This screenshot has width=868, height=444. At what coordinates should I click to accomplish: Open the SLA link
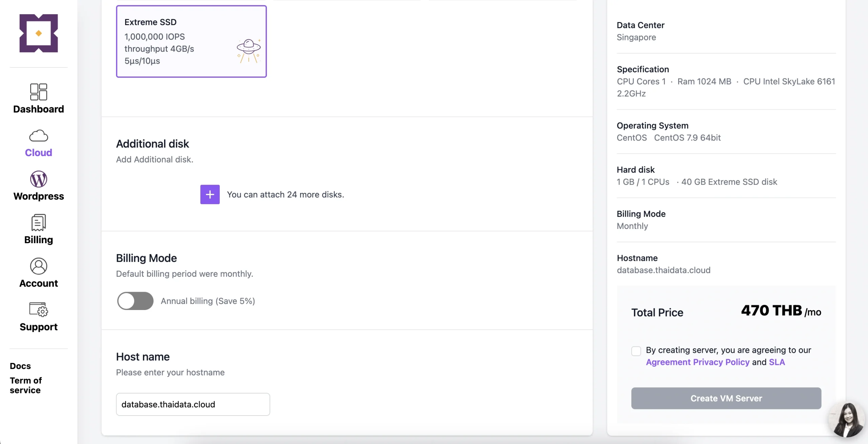point(777,362)
